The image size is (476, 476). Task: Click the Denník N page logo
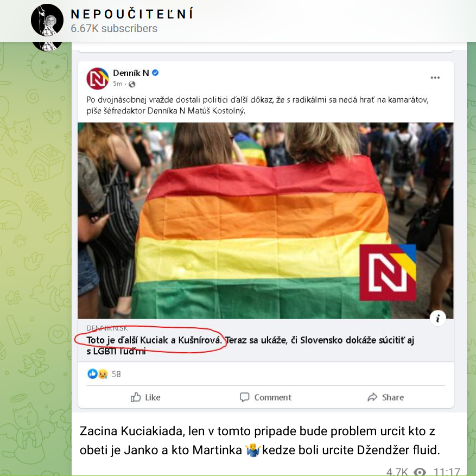pyautogui.click(x=98, y=78)
